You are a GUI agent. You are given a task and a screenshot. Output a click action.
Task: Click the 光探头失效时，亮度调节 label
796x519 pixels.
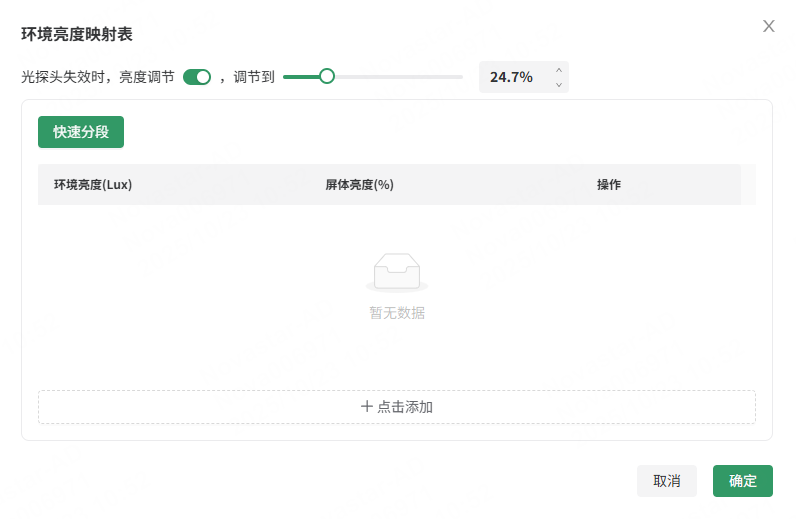point(97,77)
